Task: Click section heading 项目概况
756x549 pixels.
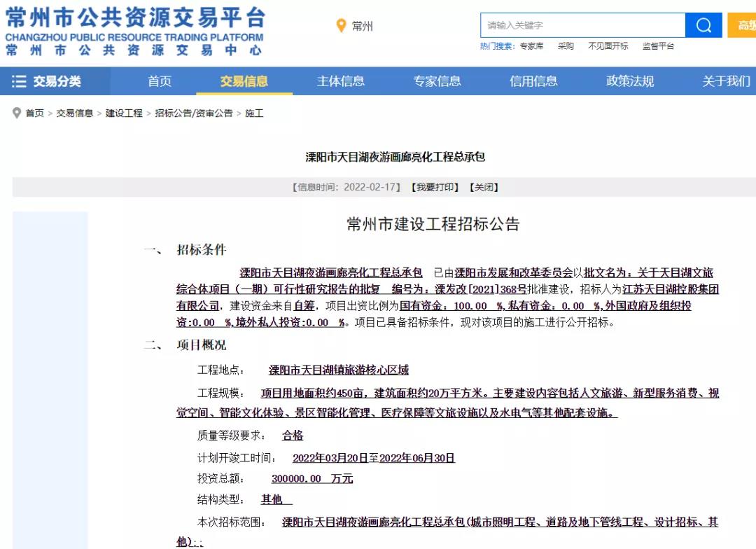Action: (x=202, y=345)
